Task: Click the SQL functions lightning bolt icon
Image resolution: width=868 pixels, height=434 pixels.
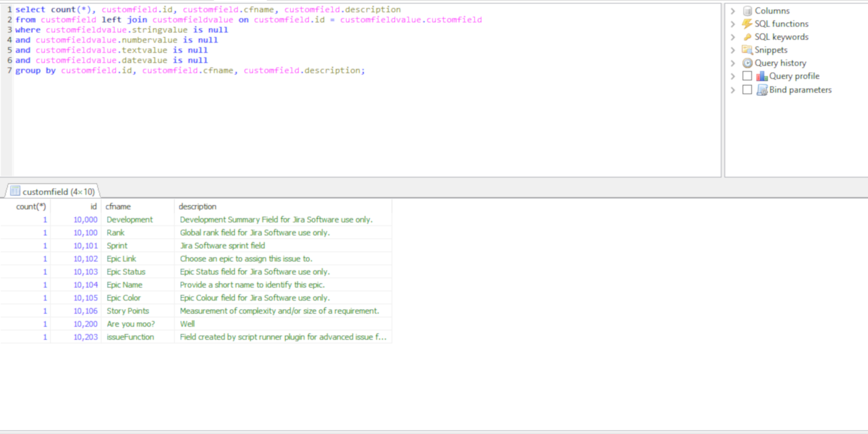Action: [747, 24]
